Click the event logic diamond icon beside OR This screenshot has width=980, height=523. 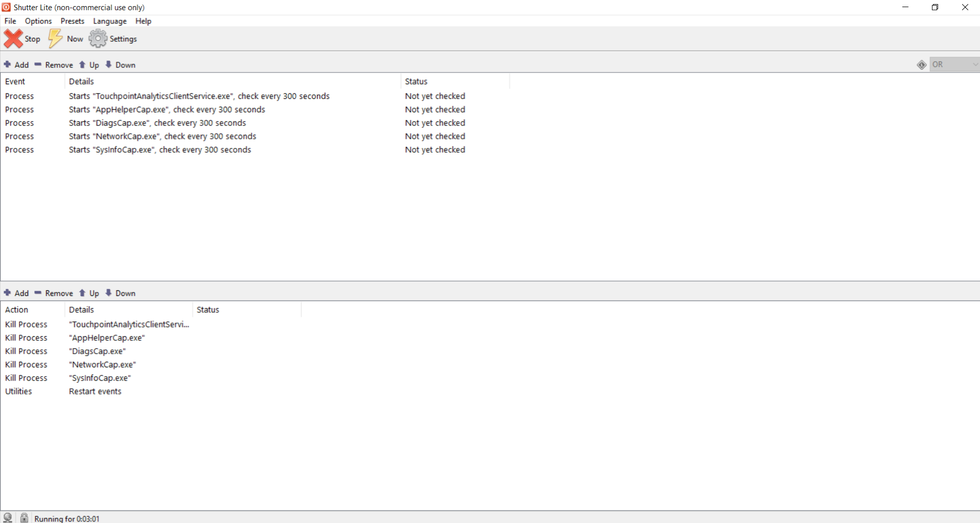point(921,65)
